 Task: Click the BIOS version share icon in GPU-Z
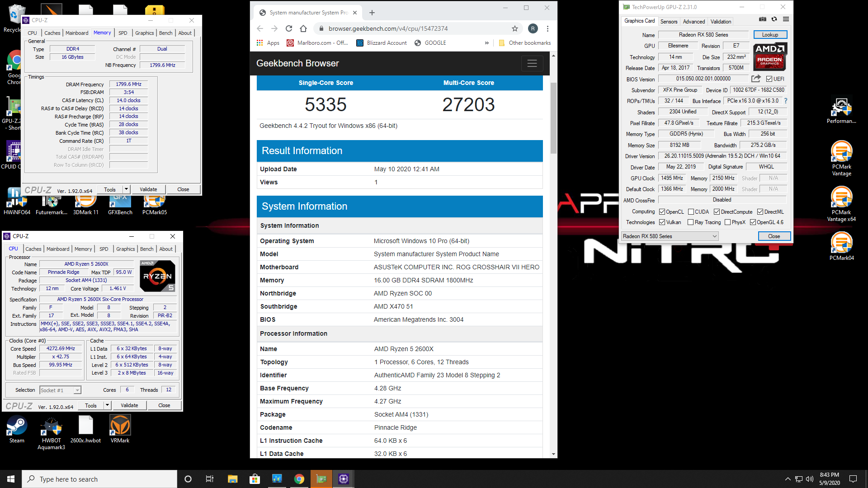(x=755, y=79)
